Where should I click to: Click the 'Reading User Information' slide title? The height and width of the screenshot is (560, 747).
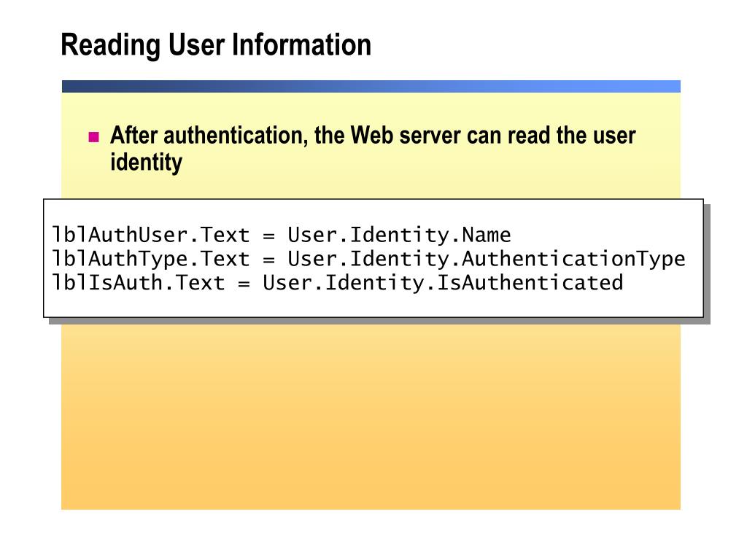(216, 45)
